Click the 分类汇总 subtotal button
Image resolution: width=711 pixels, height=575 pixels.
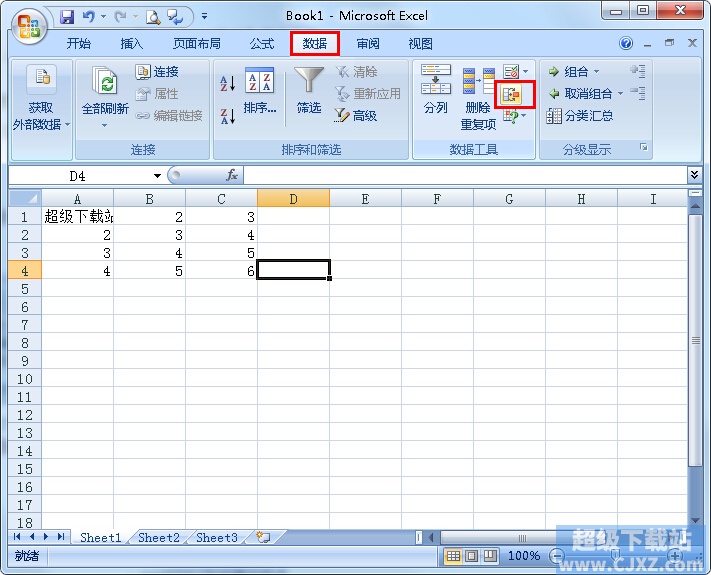(x=580, y=116)
